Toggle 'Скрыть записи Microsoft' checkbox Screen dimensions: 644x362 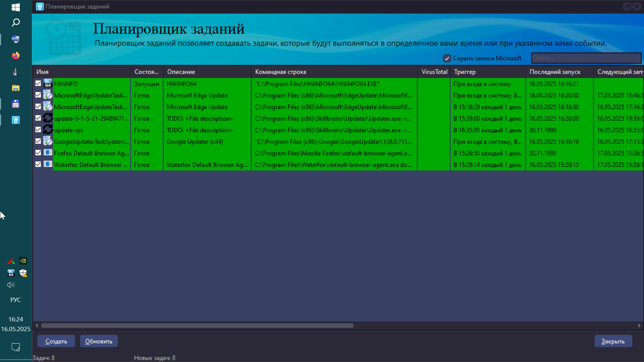tap(447, 58)
